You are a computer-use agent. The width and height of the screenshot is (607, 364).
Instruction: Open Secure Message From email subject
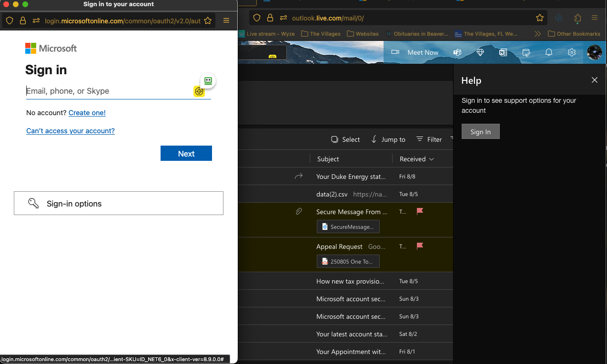[x=352, y=212]
